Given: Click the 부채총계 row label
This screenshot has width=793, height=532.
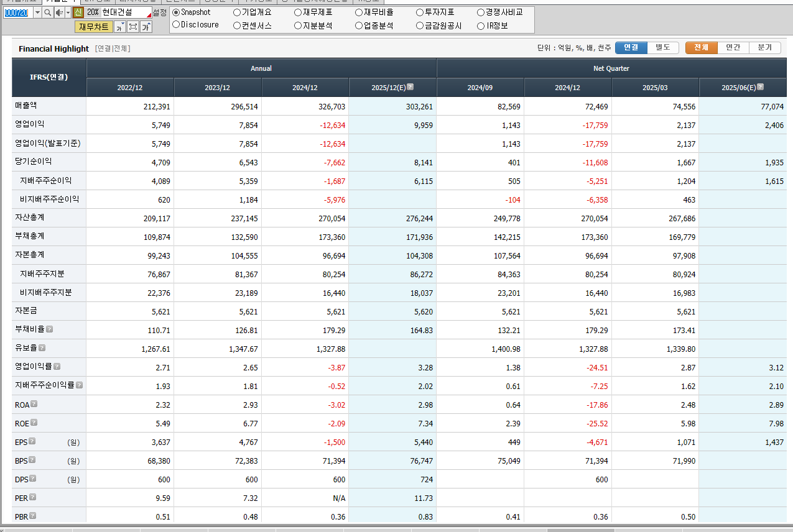Looking at the screenshot, I should click(x=30, y=236).
